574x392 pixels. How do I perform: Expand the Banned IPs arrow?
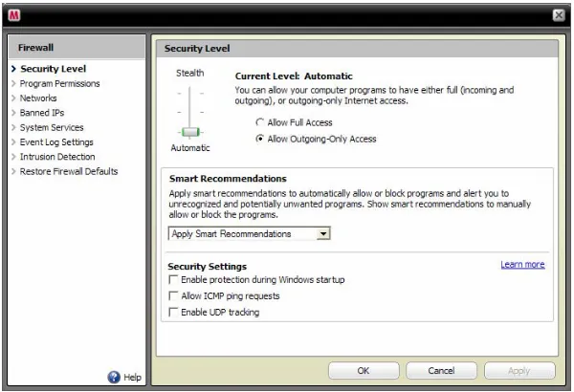14,113
